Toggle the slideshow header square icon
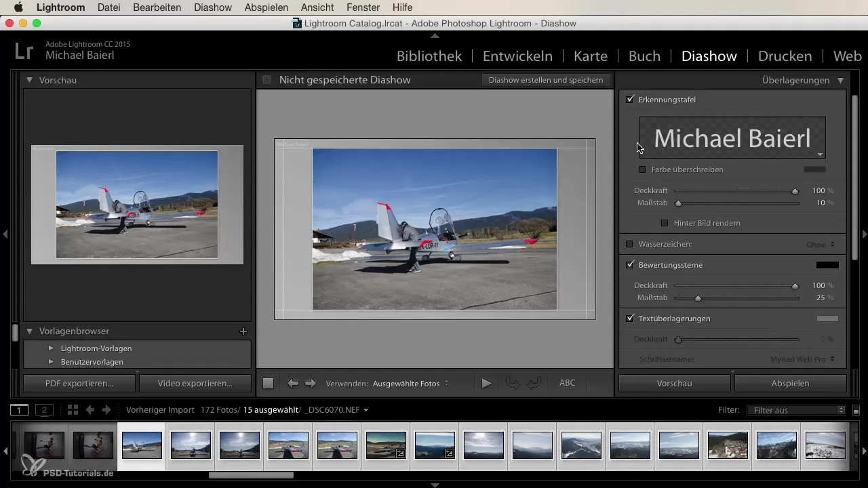 [x=267, y=80]
